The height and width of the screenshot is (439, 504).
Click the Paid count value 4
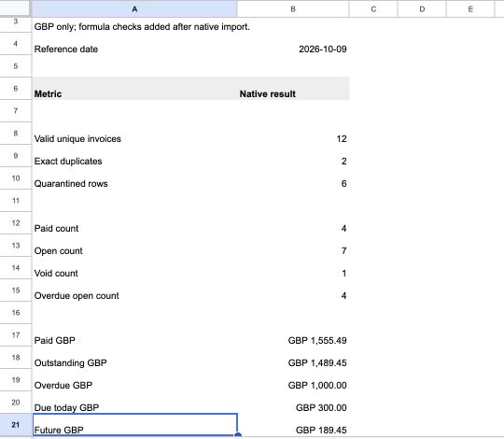[x=293, y=223]
